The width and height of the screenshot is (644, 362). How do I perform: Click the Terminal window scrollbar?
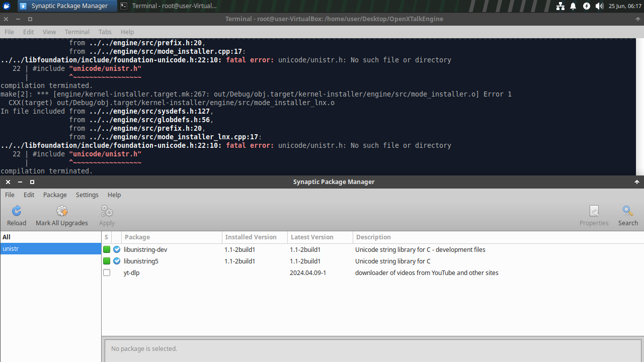640,107
